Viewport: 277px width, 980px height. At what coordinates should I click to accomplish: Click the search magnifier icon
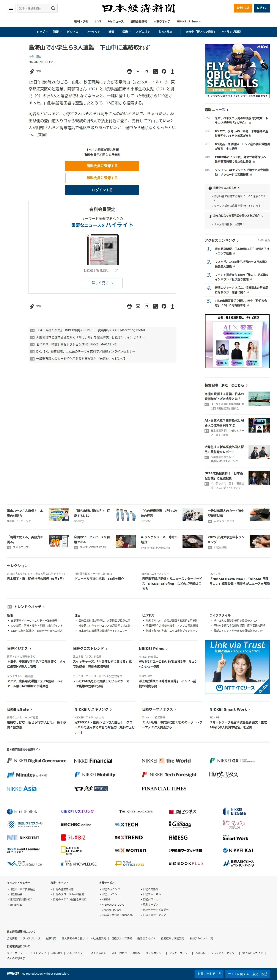53,8
